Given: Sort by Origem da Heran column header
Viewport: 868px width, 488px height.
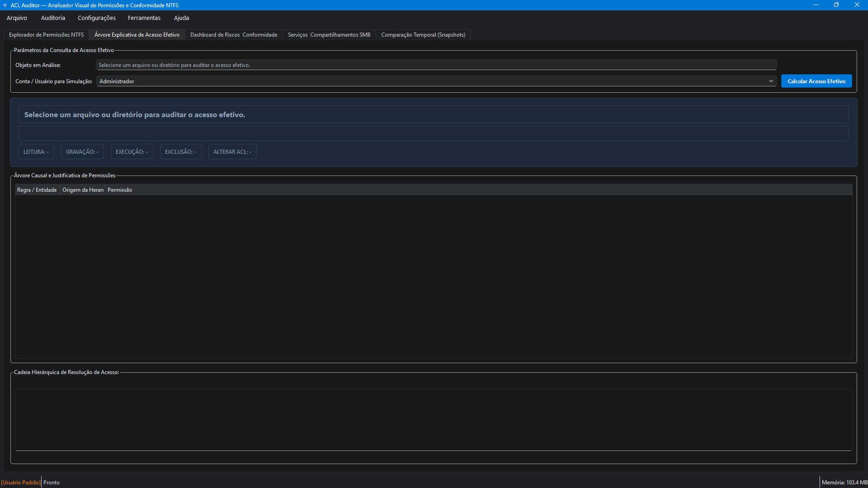Looking at the screenshot, I should point(83,190).
